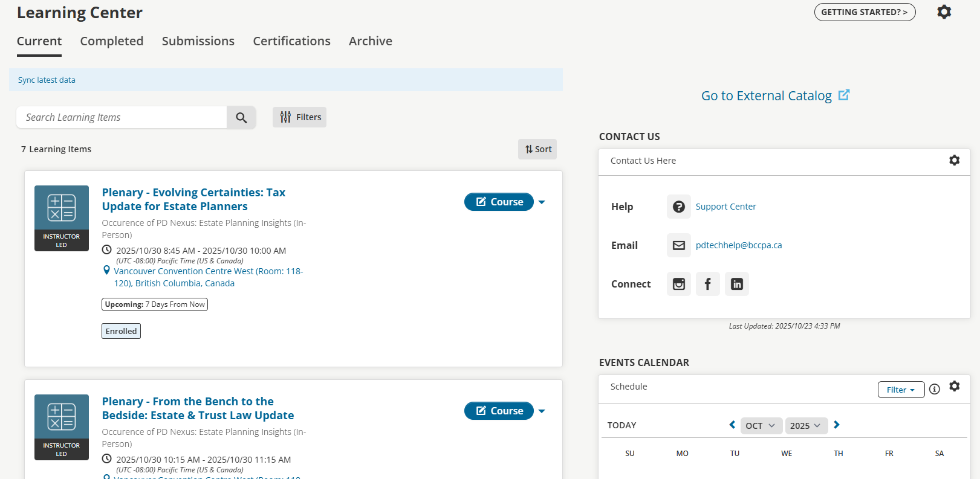The image size is (980, 479).
Task: Open the Events Calendar settings gear
Action: click(954, 387)
